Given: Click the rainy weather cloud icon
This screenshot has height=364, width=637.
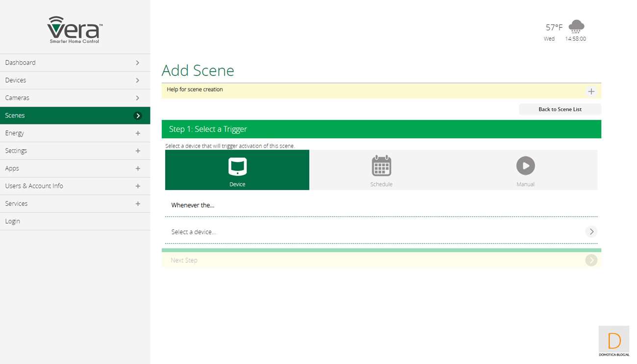Looking at the screenshot, I should pyautogui.click(x=576, y=26).
